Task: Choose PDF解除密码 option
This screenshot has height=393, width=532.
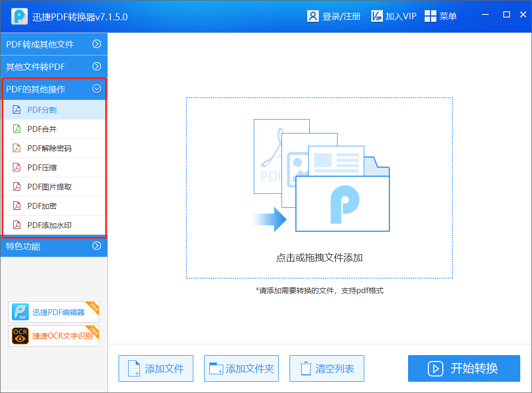Action: point(54,148)
